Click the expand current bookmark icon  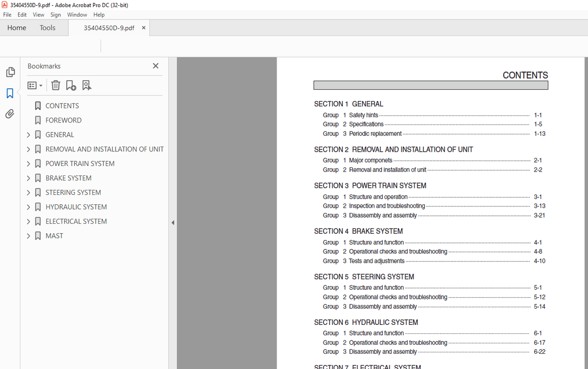pyautogui.click(x=87, y=85)
